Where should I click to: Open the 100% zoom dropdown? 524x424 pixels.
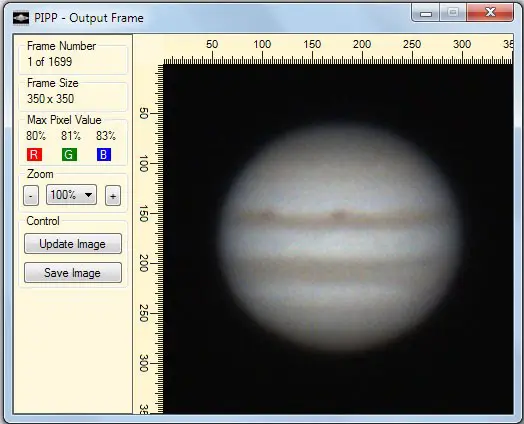(72, 194)
